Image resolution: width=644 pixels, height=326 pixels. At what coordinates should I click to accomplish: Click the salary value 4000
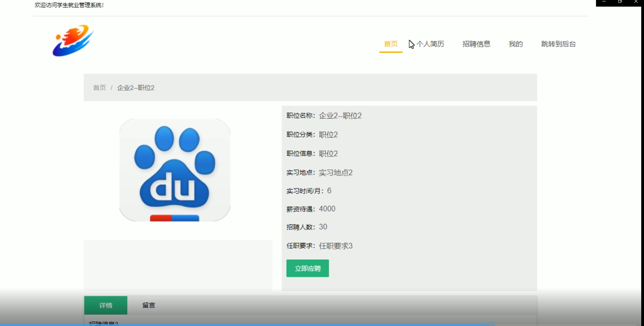(327, 209)
